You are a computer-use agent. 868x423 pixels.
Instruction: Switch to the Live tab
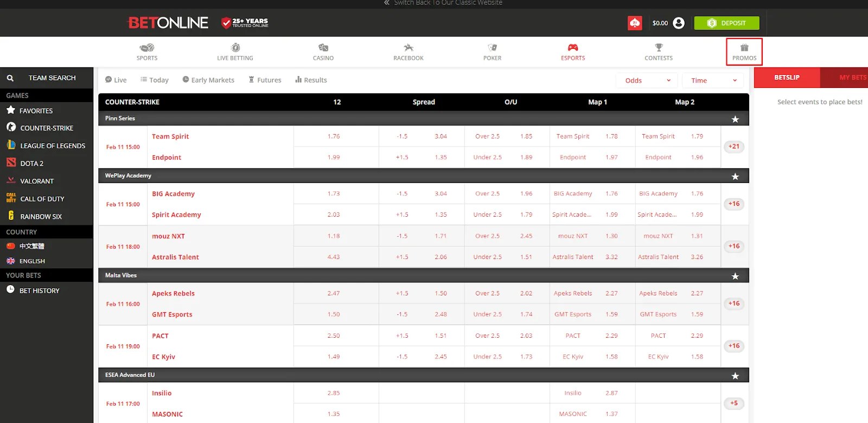116,80
